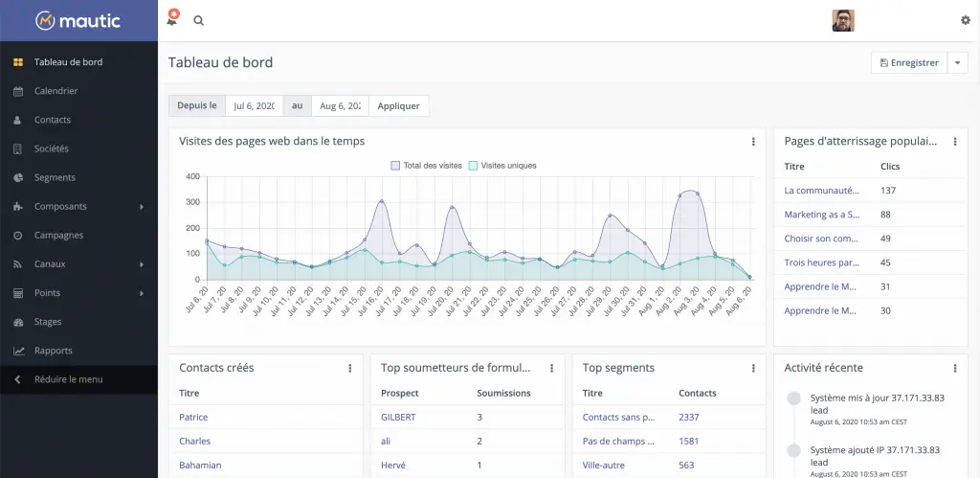Viewport: 980px width, 478px height.
Task: Open contact Patrice
Action: (x=193, y=417)
